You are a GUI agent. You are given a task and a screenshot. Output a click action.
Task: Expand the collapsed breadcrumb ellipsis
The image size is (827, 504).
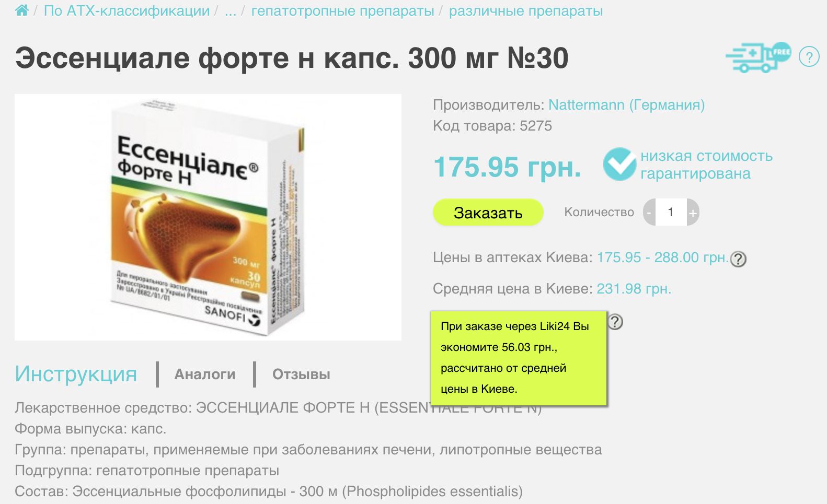(231, 10)
